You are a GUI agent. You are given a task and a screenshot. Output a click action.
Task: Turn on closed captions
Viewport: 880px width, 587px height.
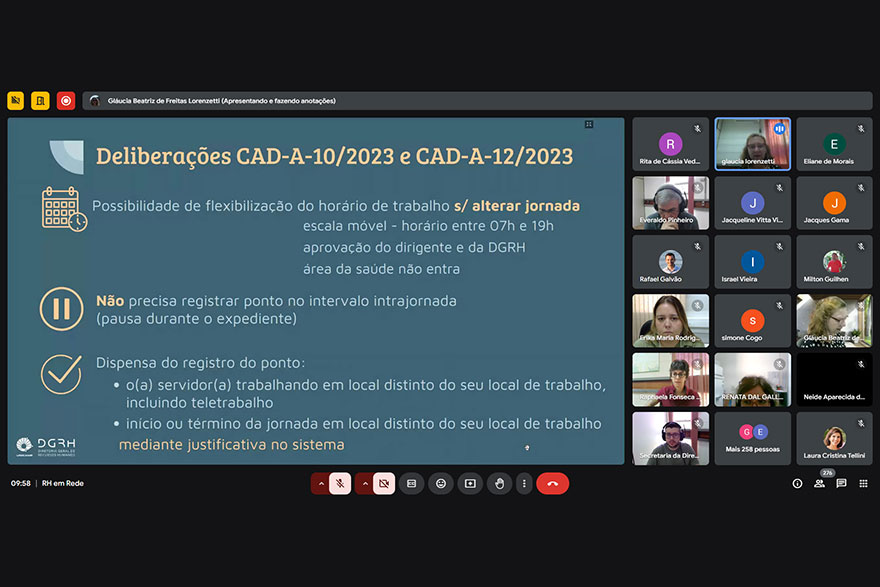(x=411, y=483)
